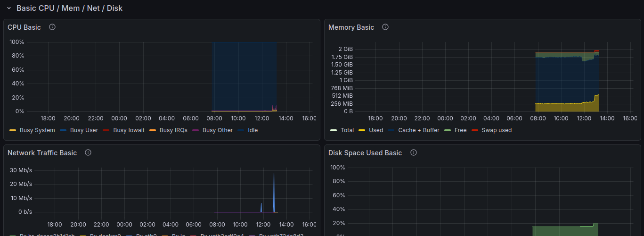Click the 30 Mb/s axis label

pos(22,170)
